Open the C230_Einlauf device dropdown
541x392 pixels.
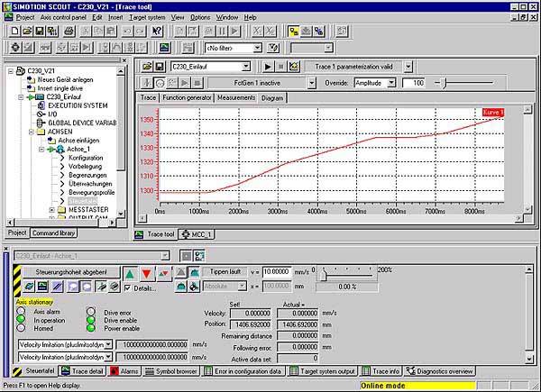click(245, 67)
